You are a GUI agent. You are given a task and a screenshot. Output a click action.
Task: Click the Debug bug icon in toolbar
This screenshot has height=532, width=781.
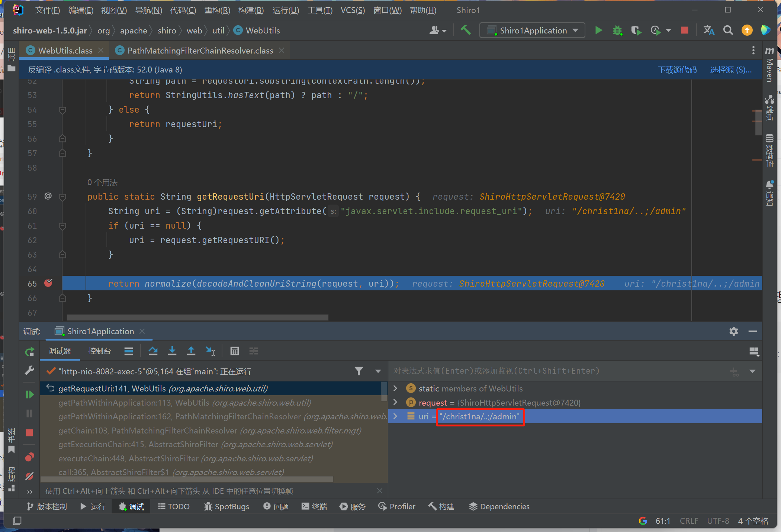[617, 30]
